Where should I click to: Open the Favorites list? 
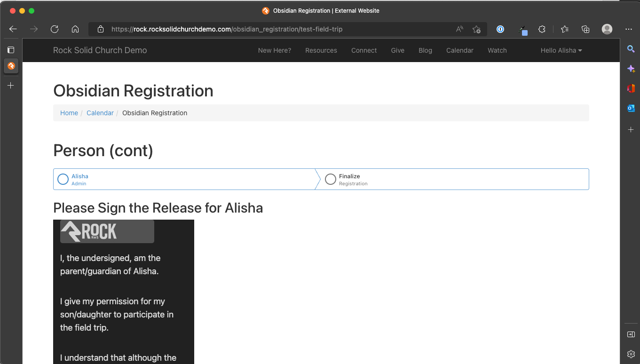(565, 29)
